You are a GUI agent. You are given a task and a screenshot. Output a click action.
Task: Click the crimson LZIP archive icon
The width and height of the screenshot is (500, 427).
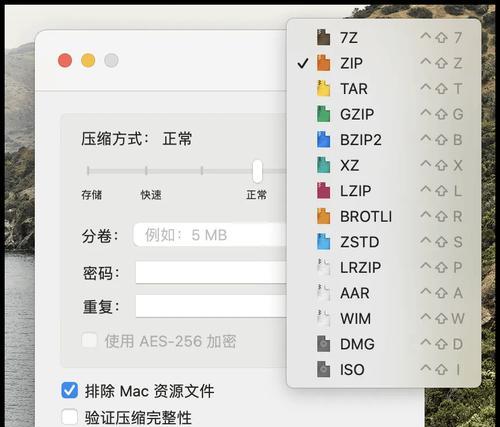(x=323, y=191)
